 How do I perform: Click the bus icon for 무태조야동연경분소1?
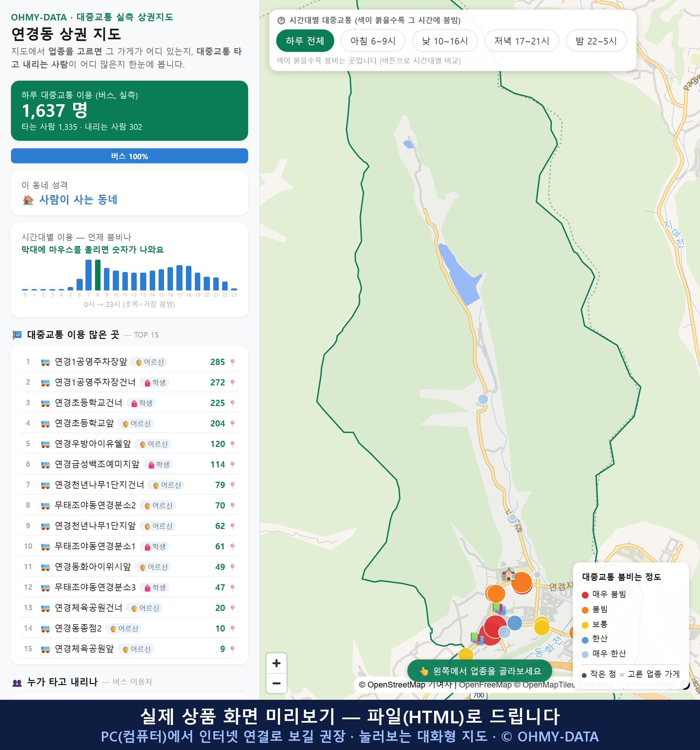pyautogui.click(x=45, y=547)
